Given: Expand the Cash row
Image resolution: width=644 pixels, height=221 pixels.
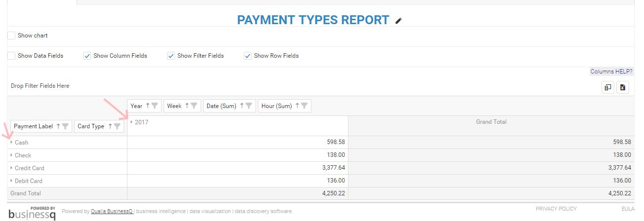Looking at the screenshot, I should 11,142.
